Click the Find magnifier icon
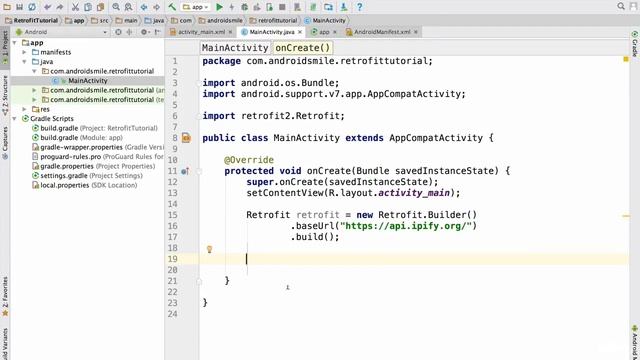This screenshot has width=640, height=360. click(x=116, y=7)
